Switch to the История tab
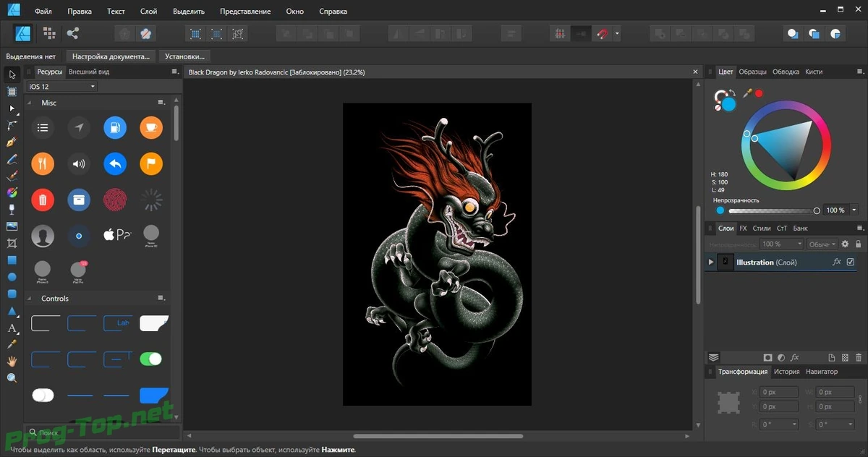This screenshot has width=868, height=457. [787, 372]
